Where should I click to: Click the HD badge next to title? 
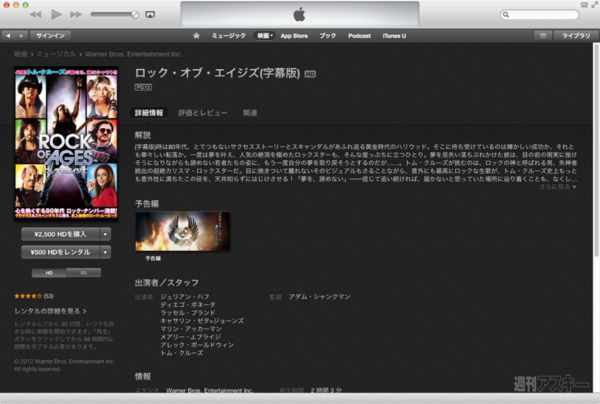click(x=310, y=74)
